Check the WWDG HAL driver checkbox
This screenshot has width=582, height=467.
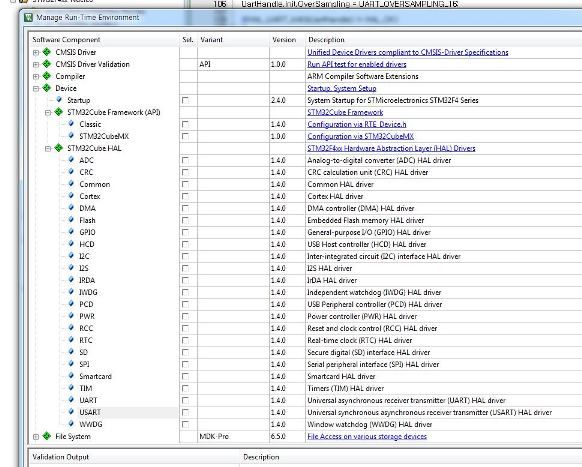click(185, 424)
